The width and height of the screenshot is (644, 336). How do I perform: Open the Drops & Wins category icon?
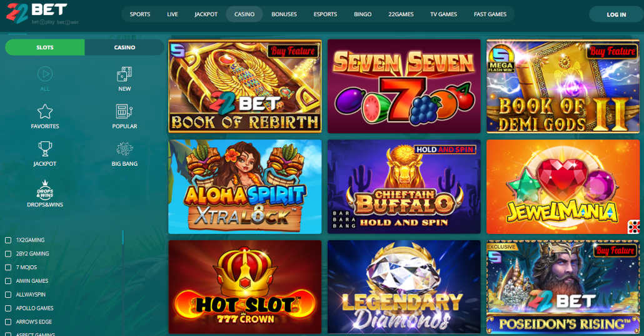[45, 190]
